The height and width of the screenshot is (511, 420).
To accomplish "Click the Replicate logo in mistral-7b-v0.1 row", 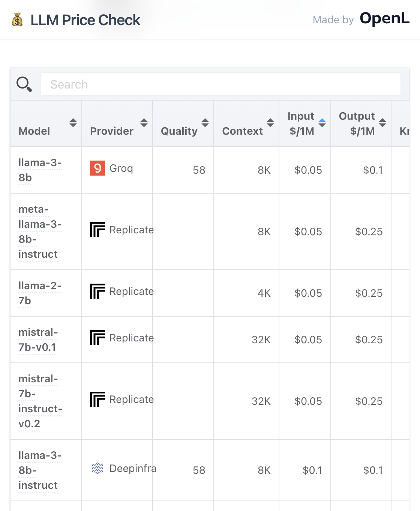I will click(97, 338).
